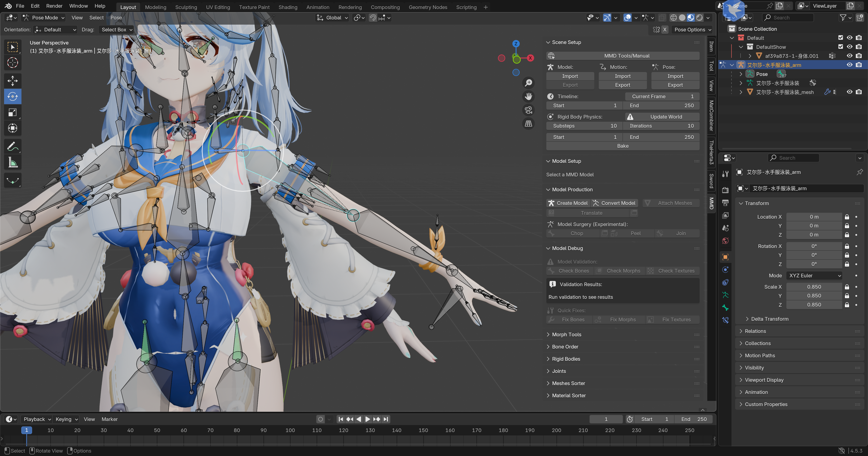Image resolution: width=868 pixels, height=456 pixels.
Task: Select the Move tool in toolbar
Action: point(12,80)
